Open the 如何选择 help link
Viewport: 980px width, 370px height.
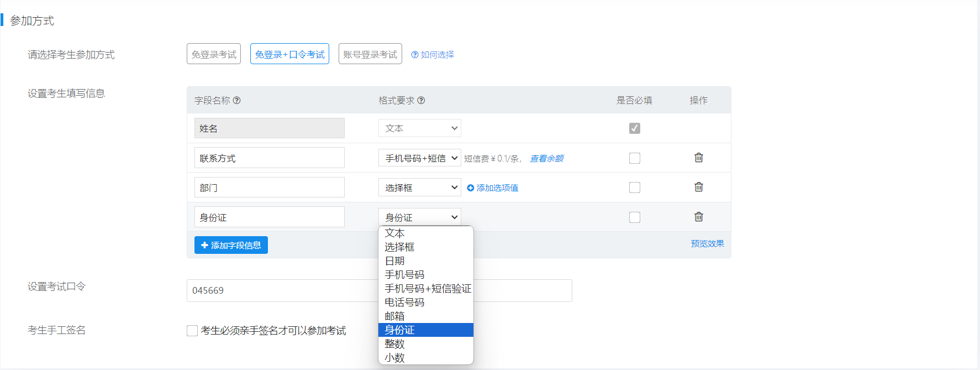(433, 55)
